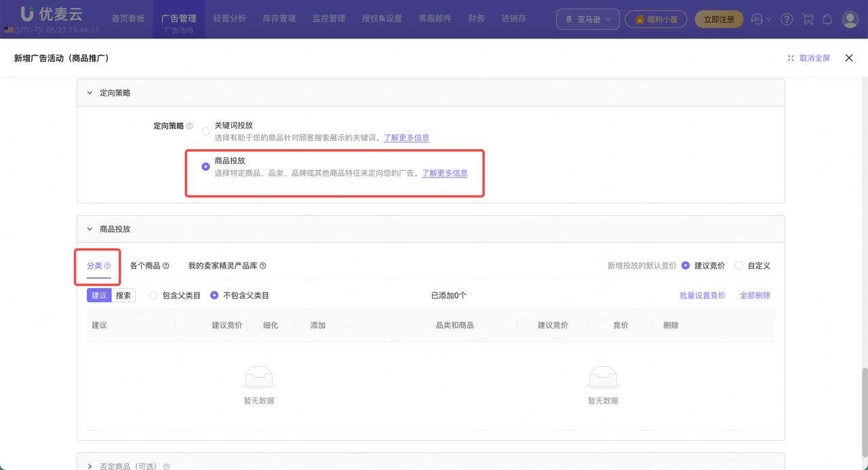Open the 监控管理 menu
This screenshot has height=470, width=868.
click(329, 19)
